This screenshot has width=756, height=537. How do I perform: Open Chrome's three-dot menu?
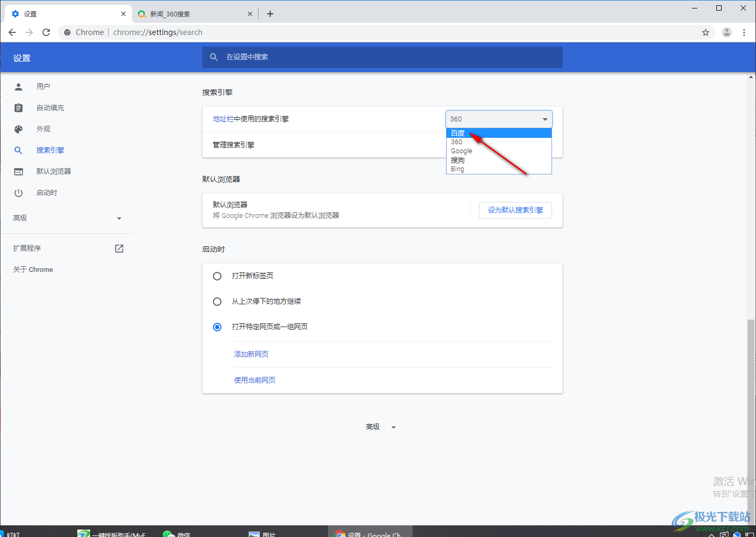744,32
